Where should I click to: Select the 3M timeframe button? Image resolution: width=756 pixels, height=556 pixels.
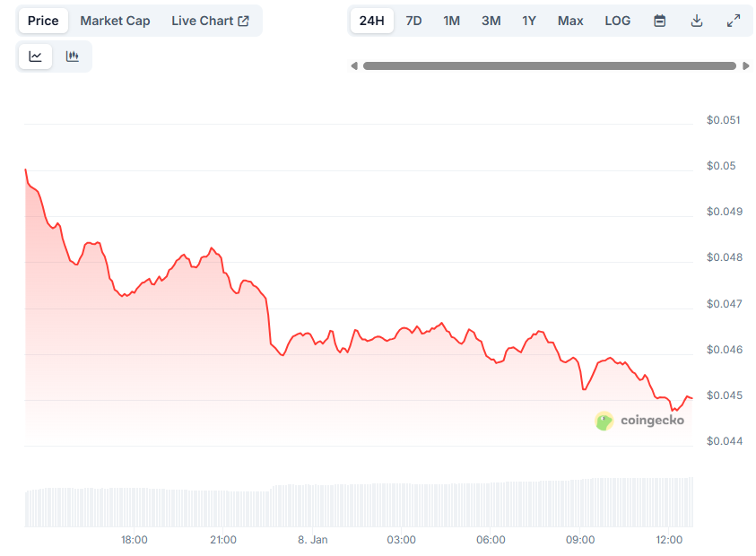[x=491, y=20]
